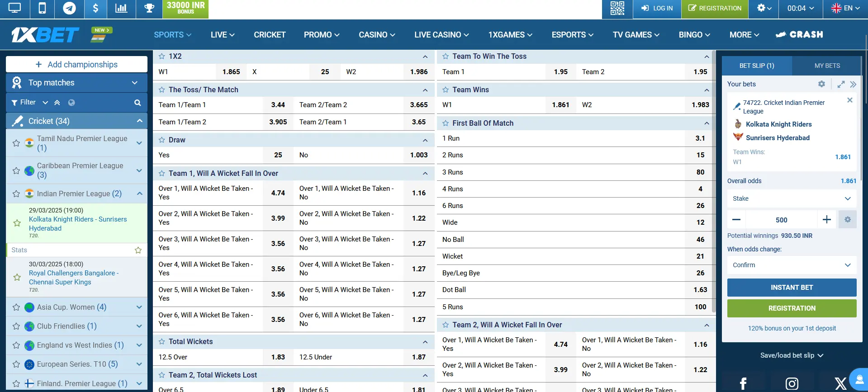Image resolution: width=868 pixels, height=392 pixels.
Task: Click the INSTANT BET button
Action: pos(792,288)
